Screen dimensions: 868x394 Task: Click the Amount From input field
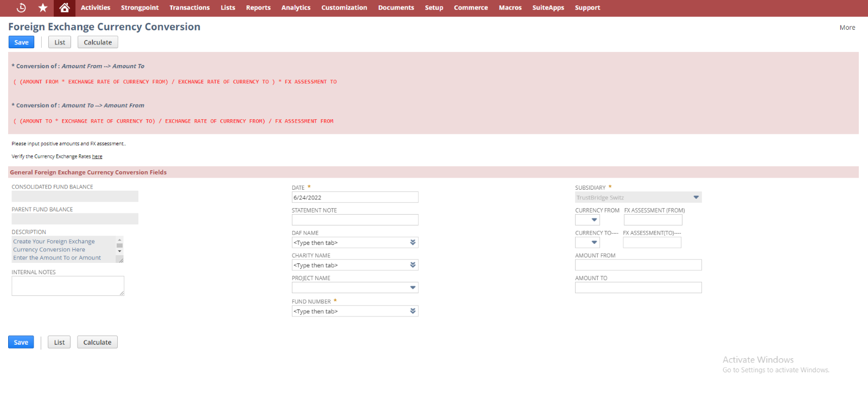pyautogui.click(x=638, y=265)
